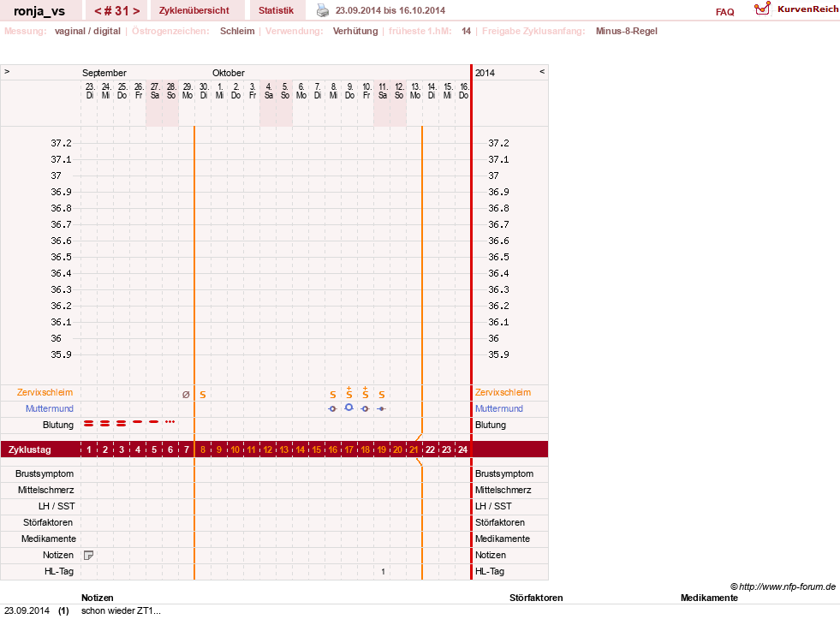Click the Ø cervical mucus symbol on day 7
The image size is (840, 631).
coord(186,395)
